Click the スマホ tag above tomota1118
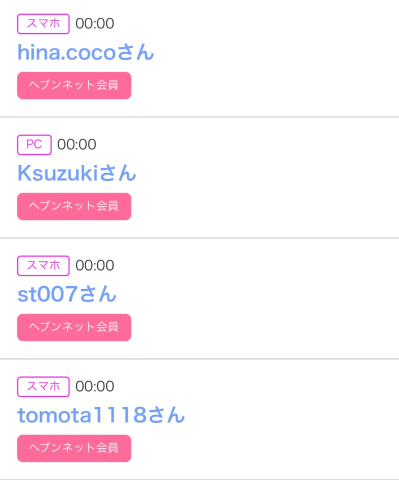This screenshot has height=480, width=399. (x=43, y=387)
